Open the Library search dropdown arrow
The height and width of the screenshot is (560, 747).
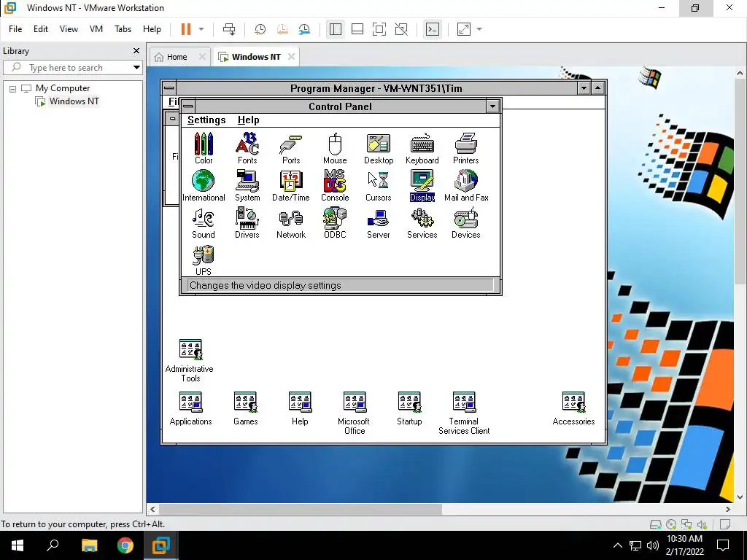(x=136, y=68)
